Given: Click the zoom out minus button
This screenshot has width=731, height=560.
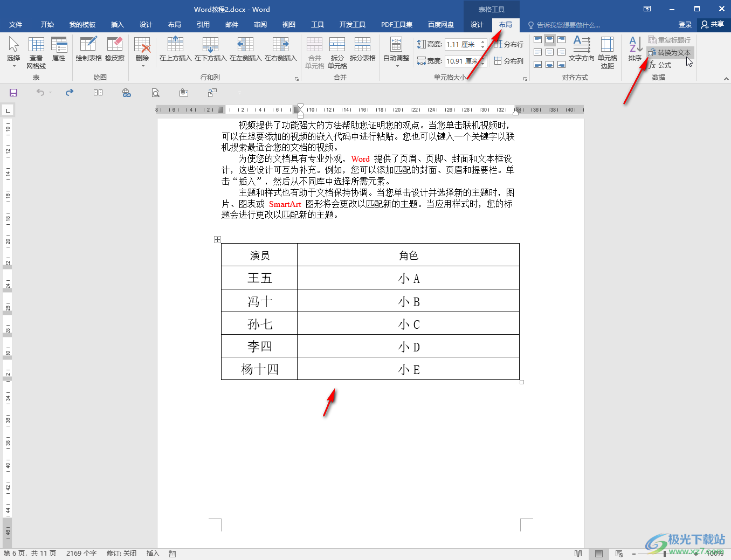Looking at the screenshot, I should tap(634, 554).
